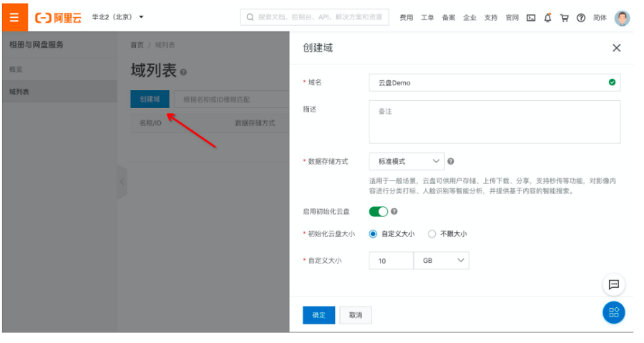Open the user avatar profile
The image size is (644, 343).
622,18
